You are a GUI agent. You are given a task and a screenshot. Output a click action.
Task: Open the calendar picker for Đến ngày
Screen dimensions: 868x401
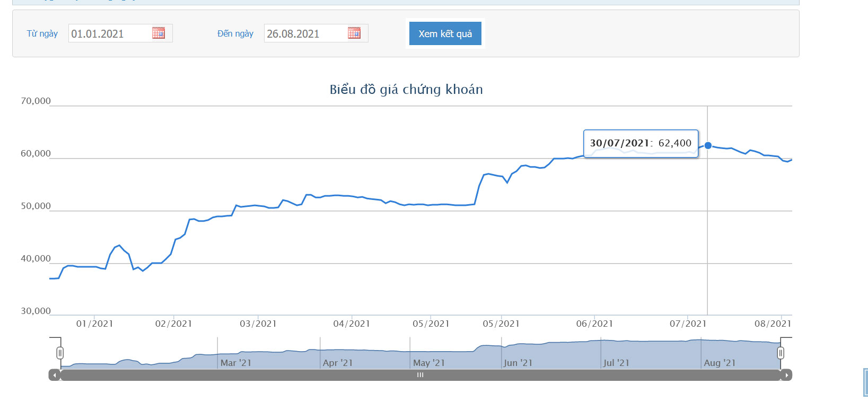coord(354,33)
